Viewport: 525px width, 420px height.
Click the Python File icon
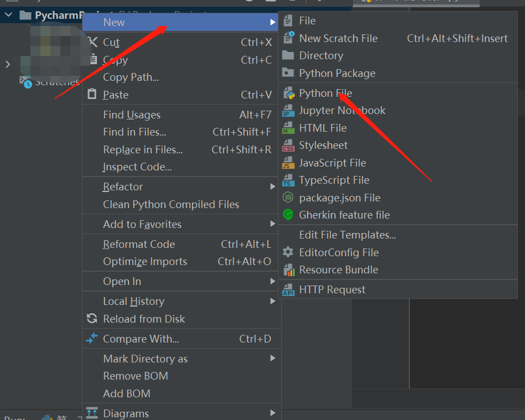click(288, 93)
